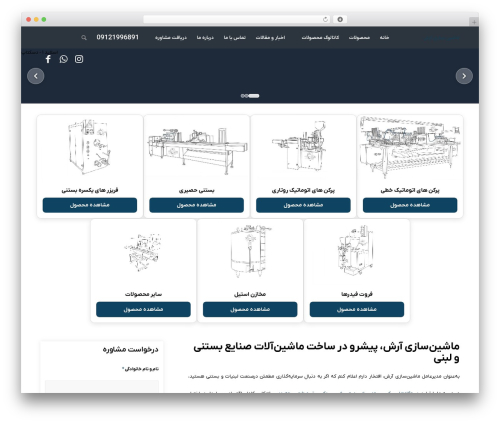Click the phone number 09121996891
This screenshot has height=423, width=500.
[117, 37]
